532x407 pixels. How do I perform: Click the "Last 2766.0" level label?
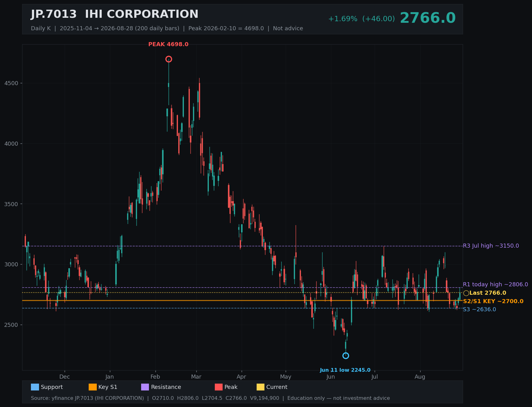click(488, 293)
